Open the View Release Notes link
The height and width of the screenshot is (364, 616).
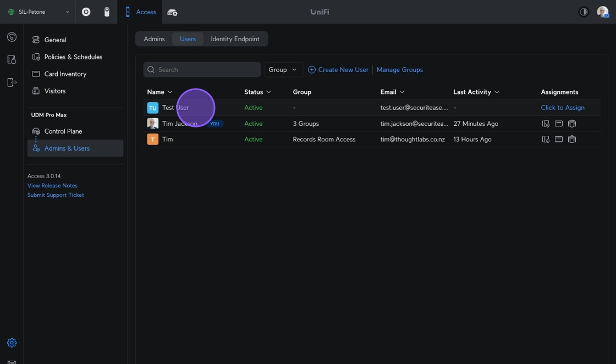(52, 186)
